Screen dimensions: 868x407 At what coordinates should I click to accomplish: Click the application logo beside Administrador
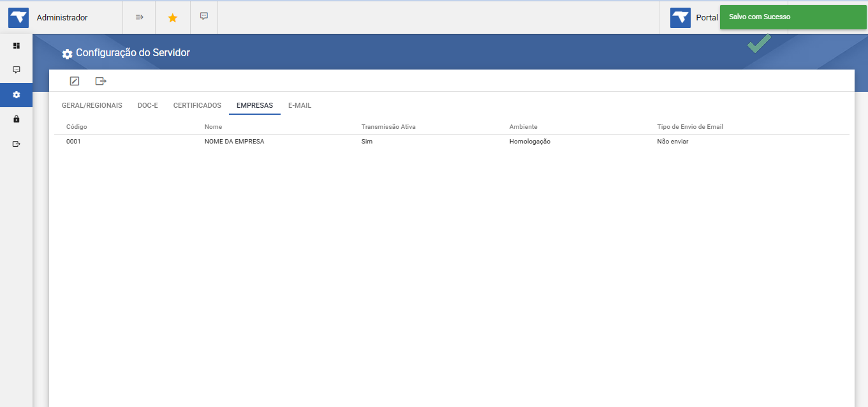(x=18, y=18)
